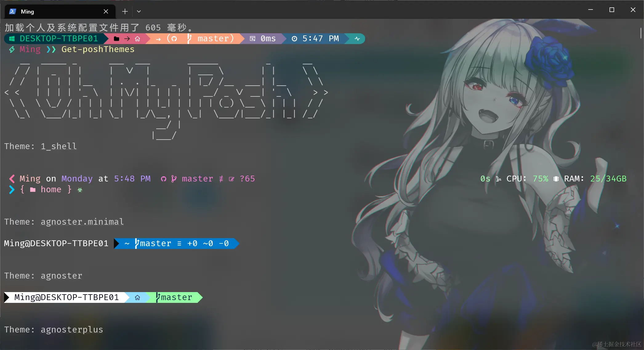
Task: Click the lightning bolt icon before Ming
Action: [x=12, y=49]
